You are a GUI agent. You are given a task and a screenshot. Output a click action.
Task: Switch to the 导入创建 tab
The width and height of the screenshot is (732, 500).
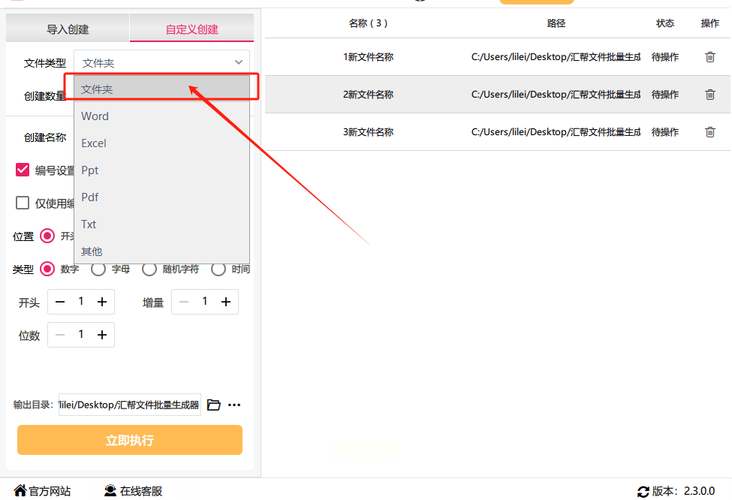68,29
